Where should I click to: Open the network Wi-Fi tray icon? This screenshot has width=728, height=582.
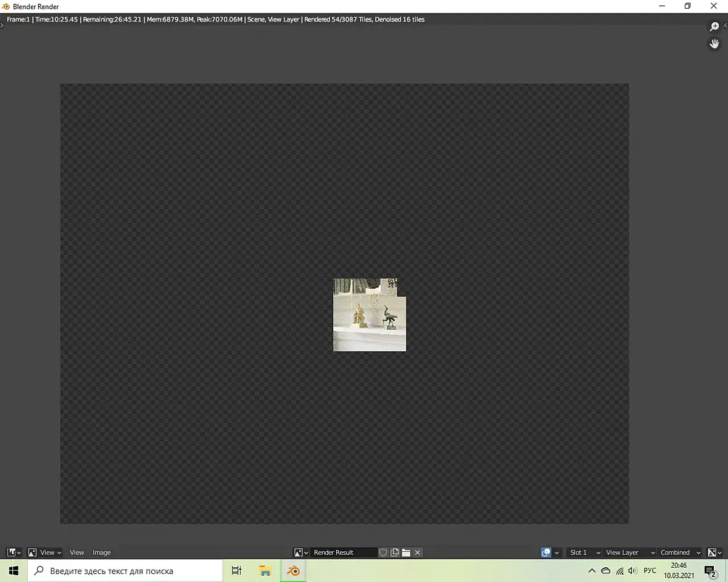(x=620, y=571)
